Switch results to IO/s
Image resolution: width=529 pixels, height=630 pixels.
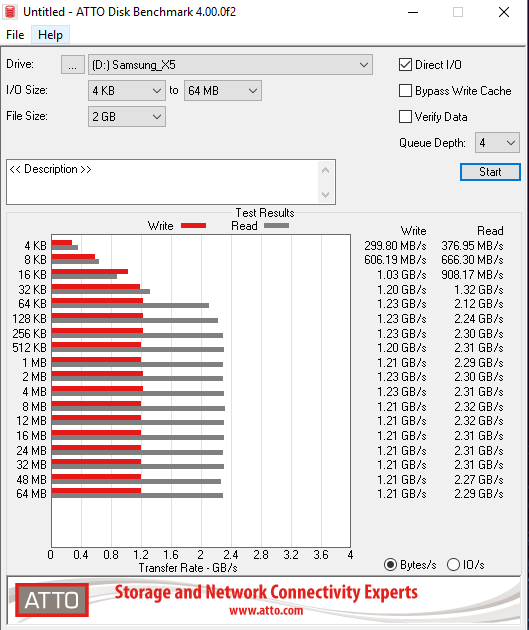tap(453, 565)
